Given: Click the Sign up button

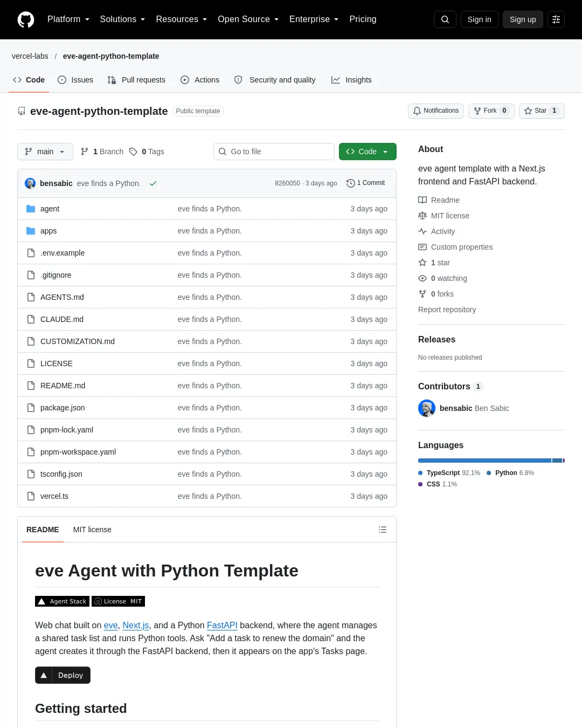Looking at the screenshot, I should click(523, 19).
